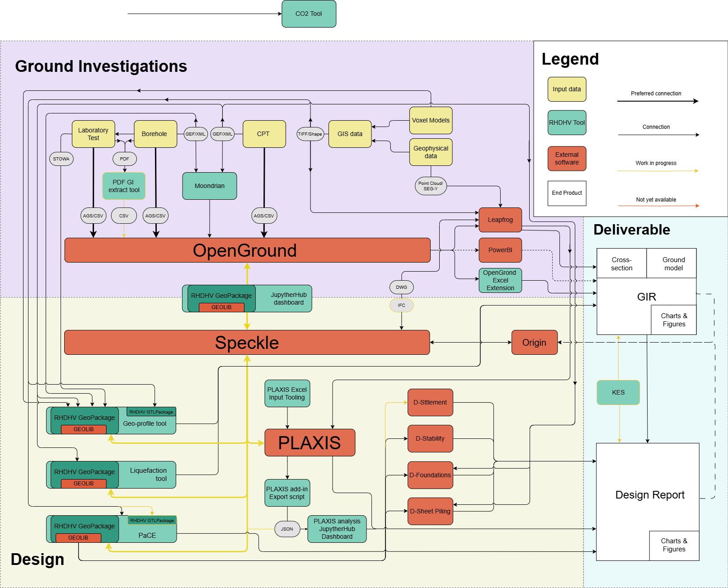Click Charts & Figures inside GIR

(674, 320)
